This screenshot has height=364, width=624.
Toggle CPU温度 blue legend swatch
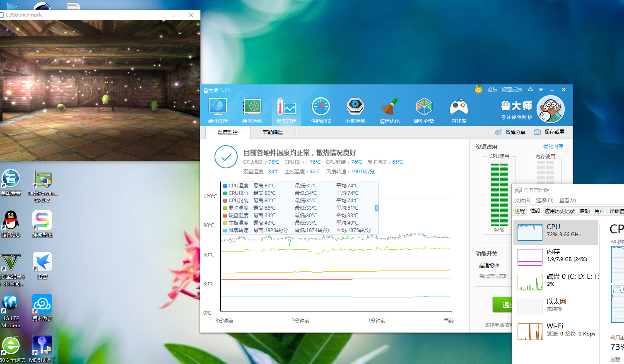225,186
